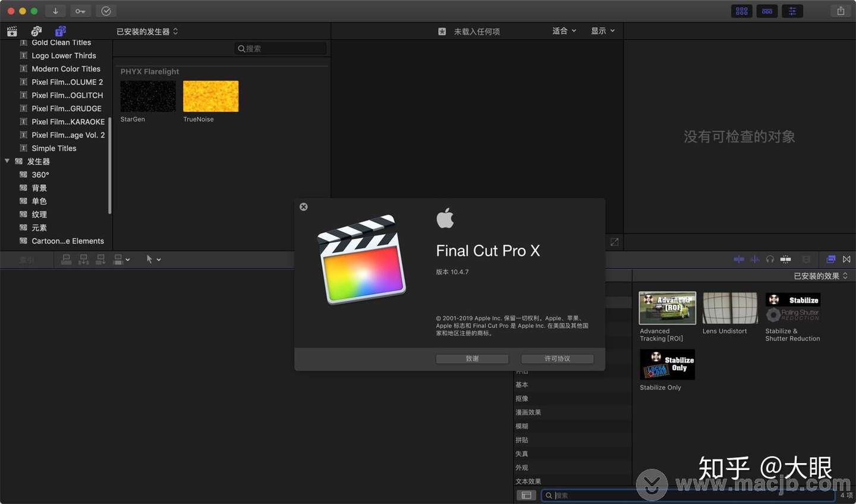Viewport: 856px width, 504px height.
Task: Click the background tasks checkmark icon
Action: (106, 11)
